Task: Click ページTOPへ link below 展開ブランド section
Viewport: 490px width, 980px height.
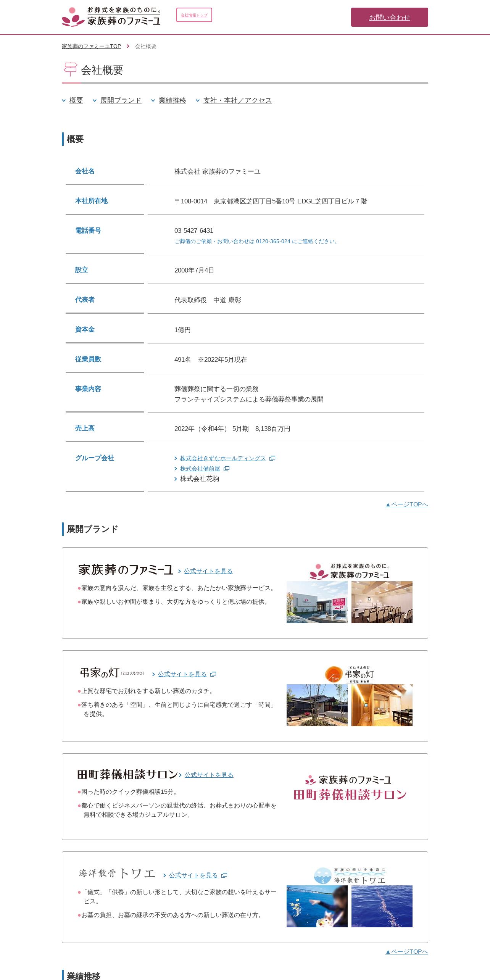Action: tap(406, 952)
